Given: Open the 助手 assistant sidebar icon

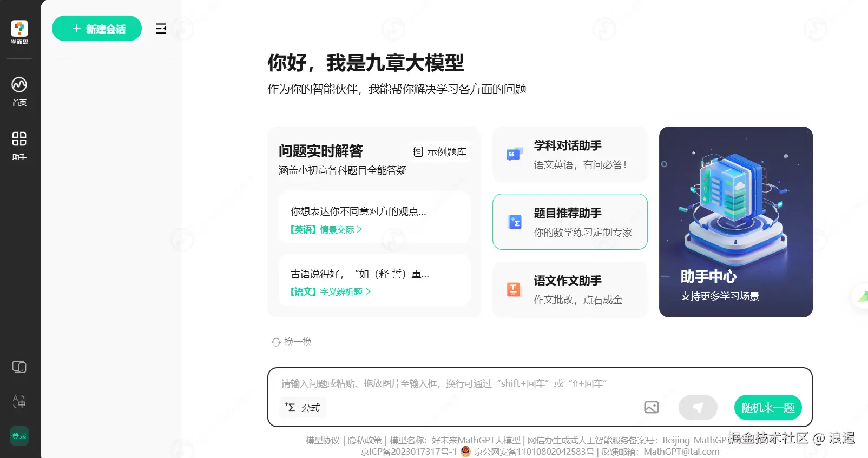Looking at the screenshot, I should pos(19,145).
